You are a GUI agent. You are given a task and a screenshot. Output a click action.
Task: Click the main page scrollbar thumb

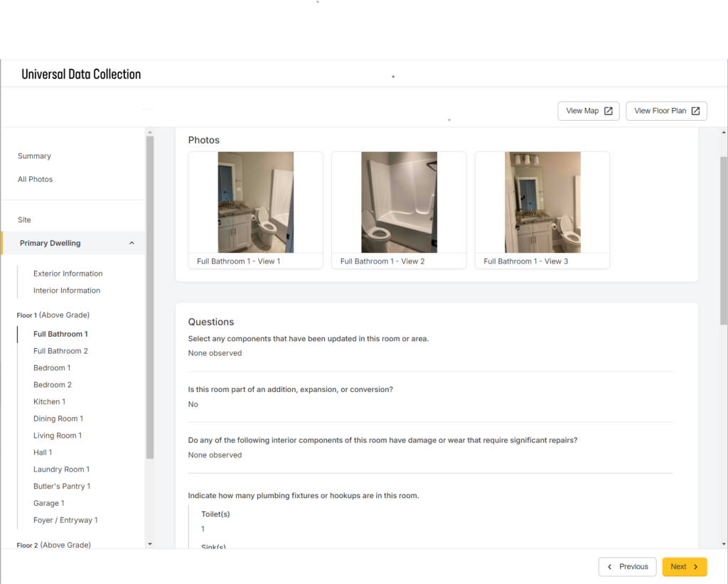pos(724,241)
